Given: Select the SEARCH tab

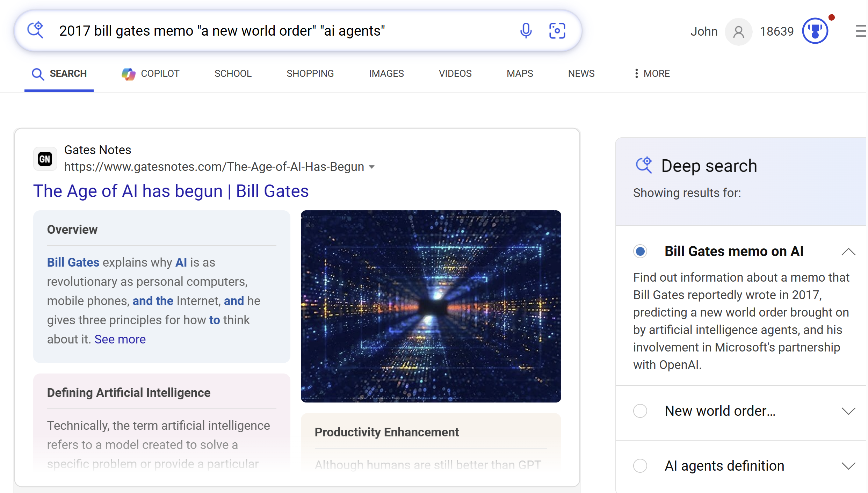Looking at the screenshot, I should 59,74.
